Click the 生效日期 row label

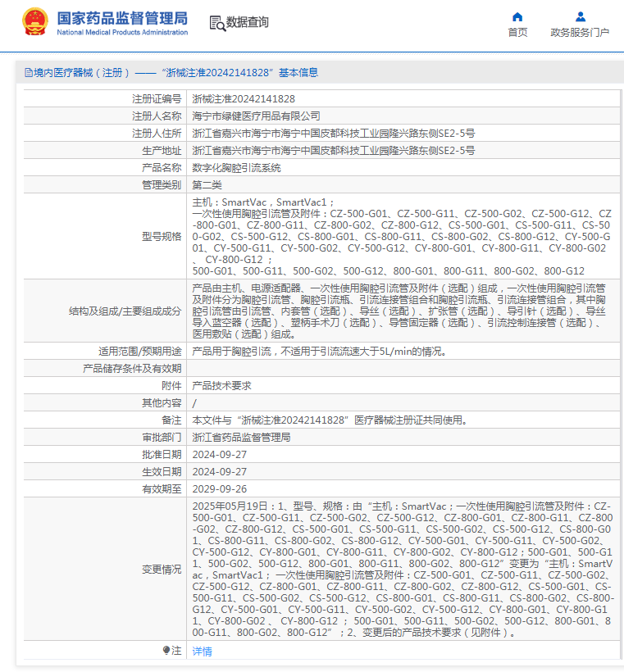pyautogui.click(x=162, y=471)
